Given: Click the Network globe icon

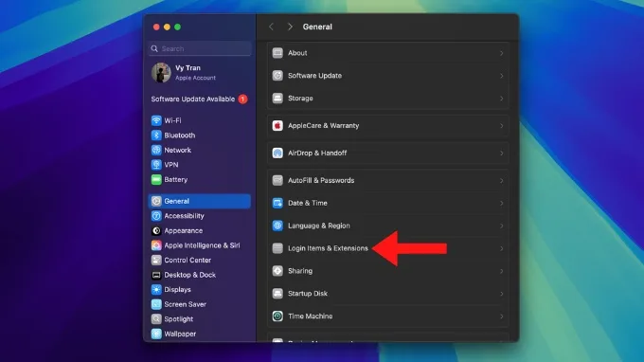Looking at the screenshot, I should pos(156,150).
